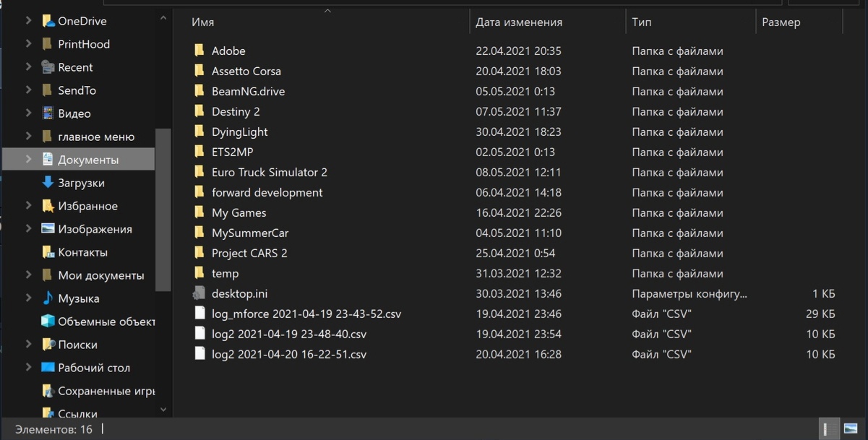Sort by Дата изменения column header
This screenshot has width=868, height=440.
(x=519, y=22)
